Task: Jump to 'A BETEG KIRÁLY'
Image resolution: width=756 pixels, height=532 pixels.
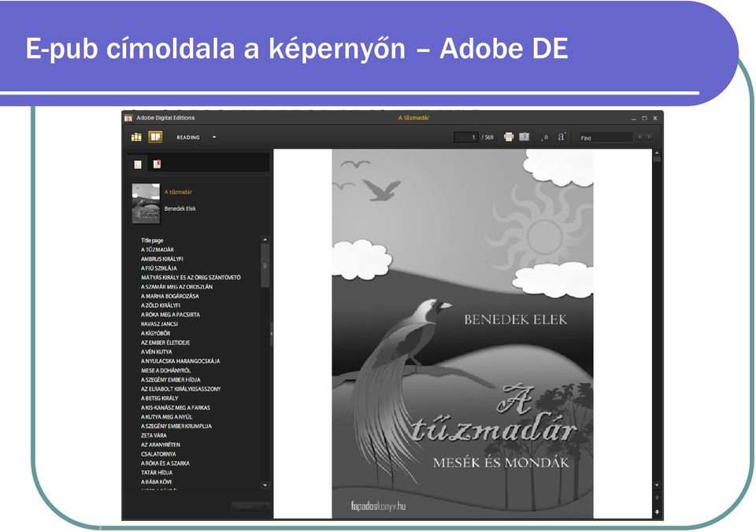Action: pyautogui.click(x=160, y=398)
